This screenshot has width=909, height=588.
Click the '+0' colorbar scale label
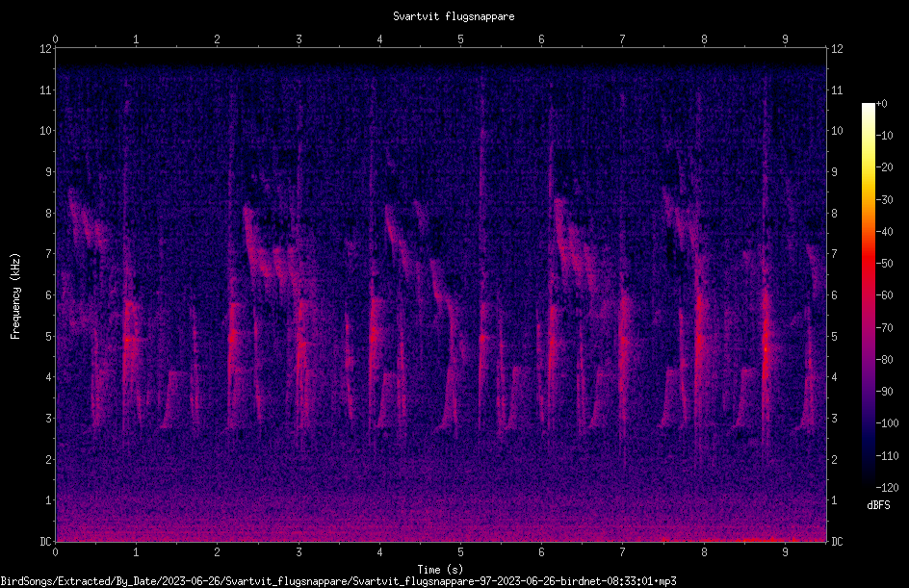(881, 104)
